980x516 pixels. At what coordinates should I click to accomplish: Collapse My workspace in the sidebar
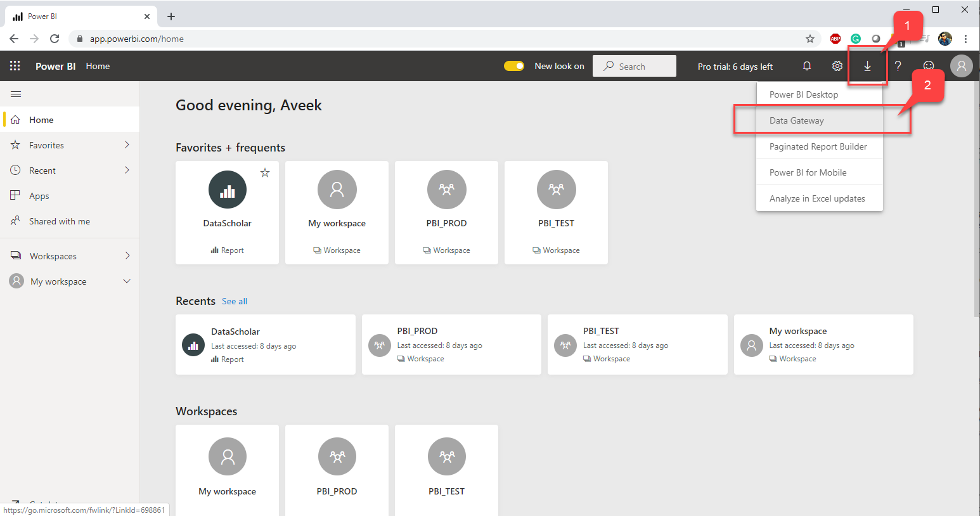126,281
